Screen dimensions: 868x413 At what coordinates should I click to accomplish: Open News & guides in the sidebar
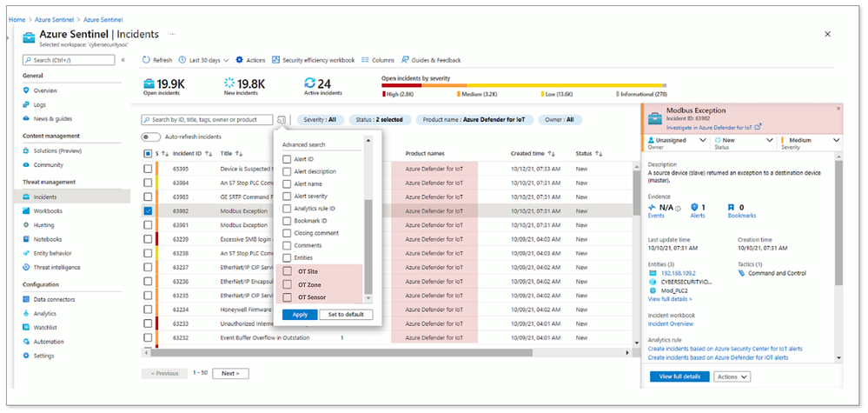tap(53, 118)
